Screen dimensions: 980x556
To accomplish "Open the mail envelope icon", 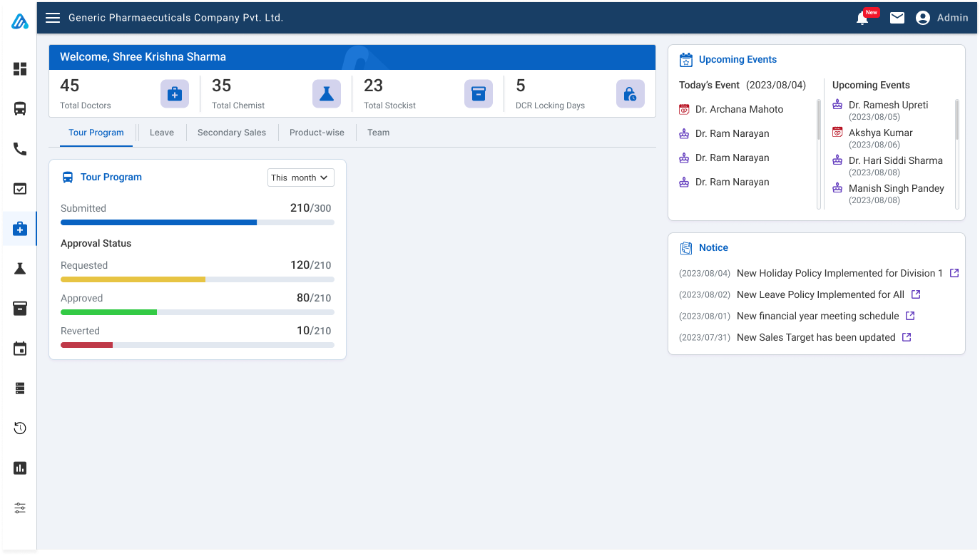I will click(x=897, y=18).
